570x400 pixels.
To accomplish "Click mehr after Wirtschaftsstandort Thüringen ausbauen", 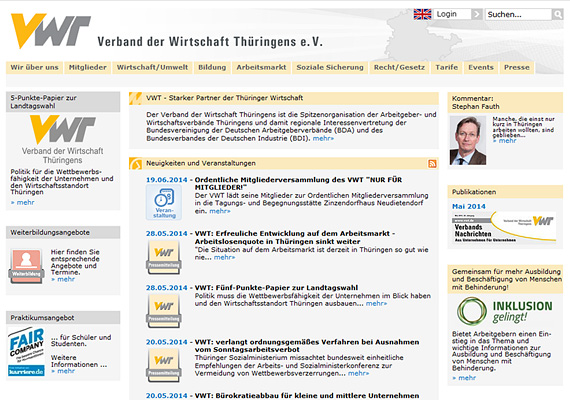I will point(376,304).
